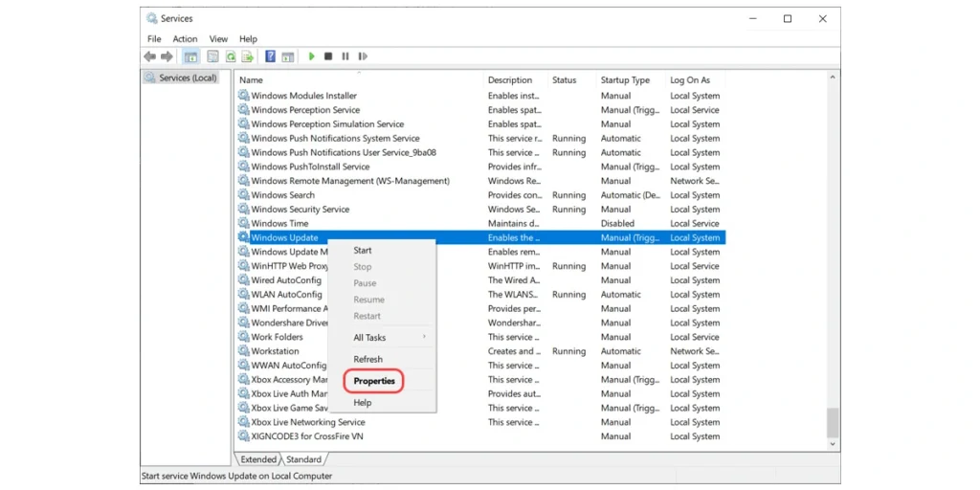Sort by the Description column header
980x490 pixels.
tap(516, 80)
